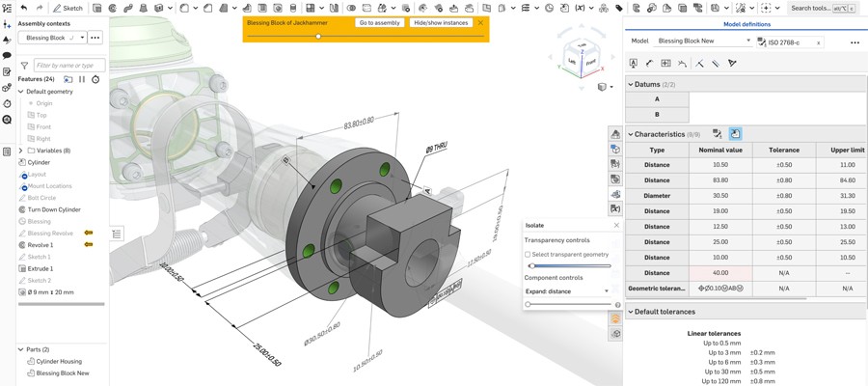Start a new Sketch from the toolbar

pos(68,8)
